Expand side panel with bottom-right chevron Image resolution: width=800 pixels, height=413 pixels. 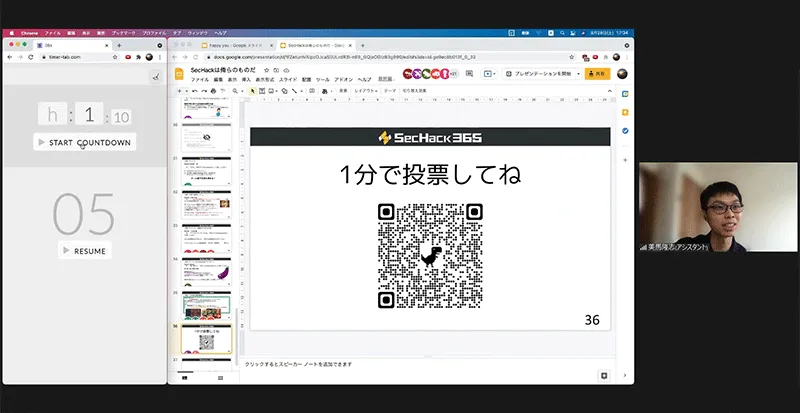[x=625, y=376]
